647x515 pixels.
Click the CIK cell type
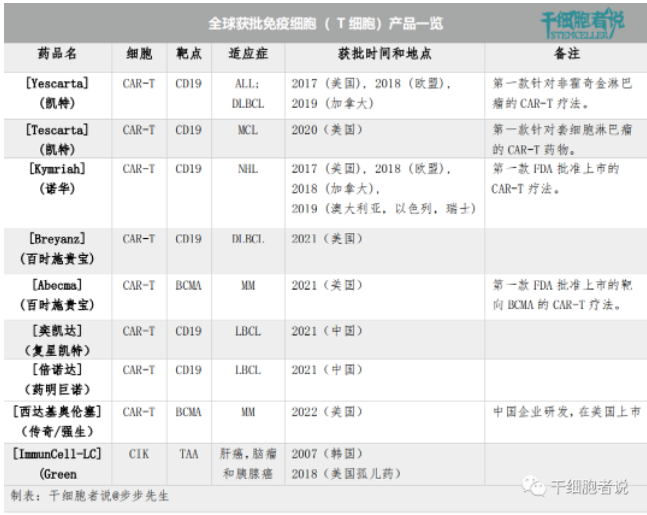tap(139, 454)
